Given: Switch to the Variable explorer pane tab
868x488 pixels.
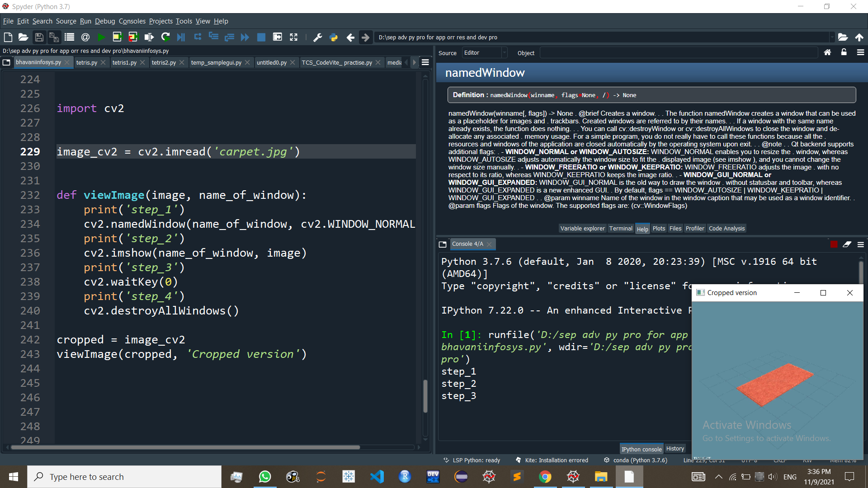Looking at the screenshot, I should pyautogui.click(x=582, y=228).
